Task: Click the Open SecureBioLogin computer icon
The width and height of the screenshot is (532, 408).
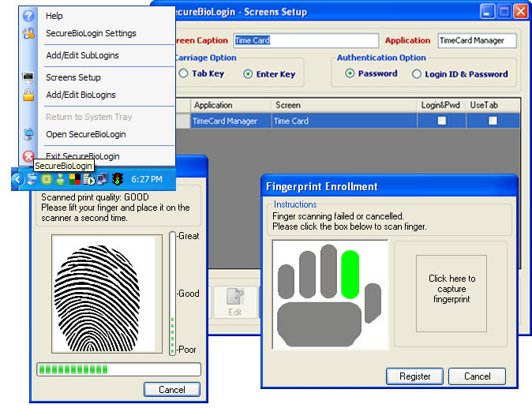Action: pyautogui.click(x=28, y=134)
